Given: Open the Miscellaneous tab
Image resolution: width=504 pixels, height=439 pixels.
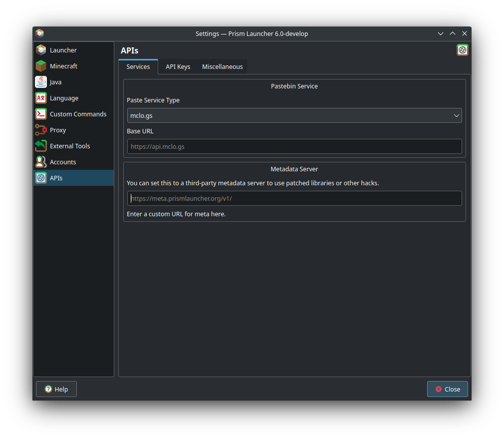Looking at the screenshot, I should point(222,66).
